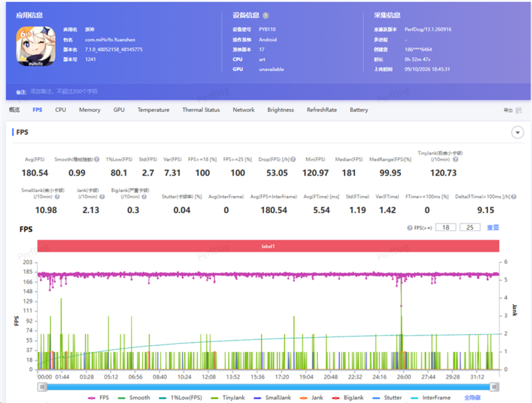The height and width of the screenshot is (403, 532).
Task: Click help icon next to Smooth metric
Action: pyautogui.click(x=97, y=159)
